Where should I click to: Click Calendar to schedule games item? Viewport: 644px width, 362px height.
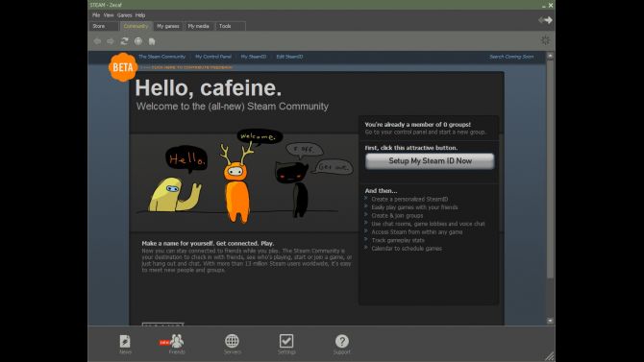(x=407, y=249)
